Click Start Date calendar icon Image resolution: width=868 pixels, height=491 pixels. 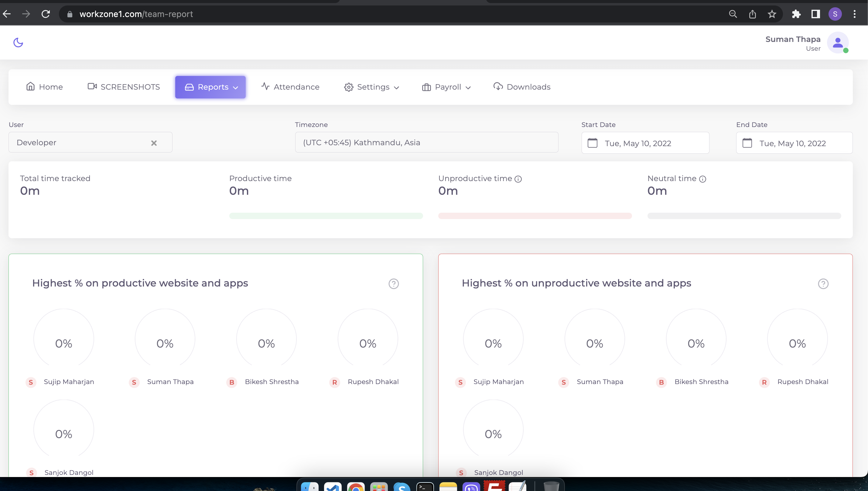592,143
